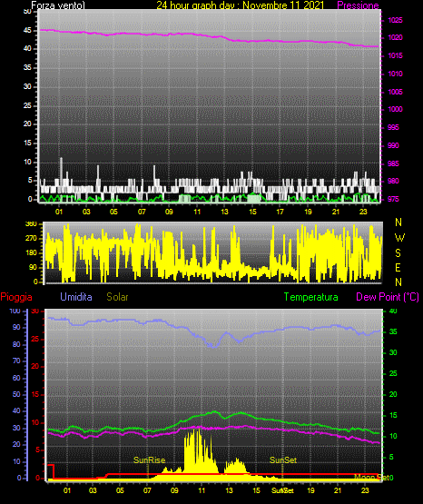Click the 100 humidity scale value
The image size is (423, 504).
click(x=15, y=311)
